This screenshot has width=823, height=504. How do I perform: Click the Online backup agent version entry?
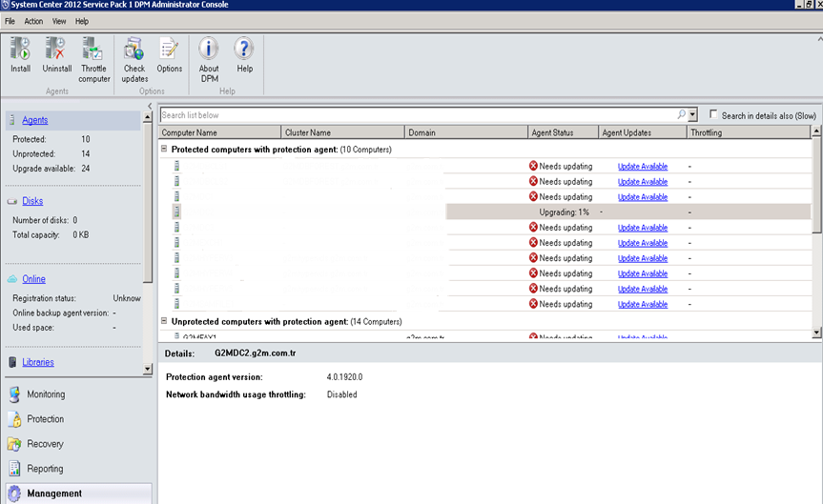[64, 312]
